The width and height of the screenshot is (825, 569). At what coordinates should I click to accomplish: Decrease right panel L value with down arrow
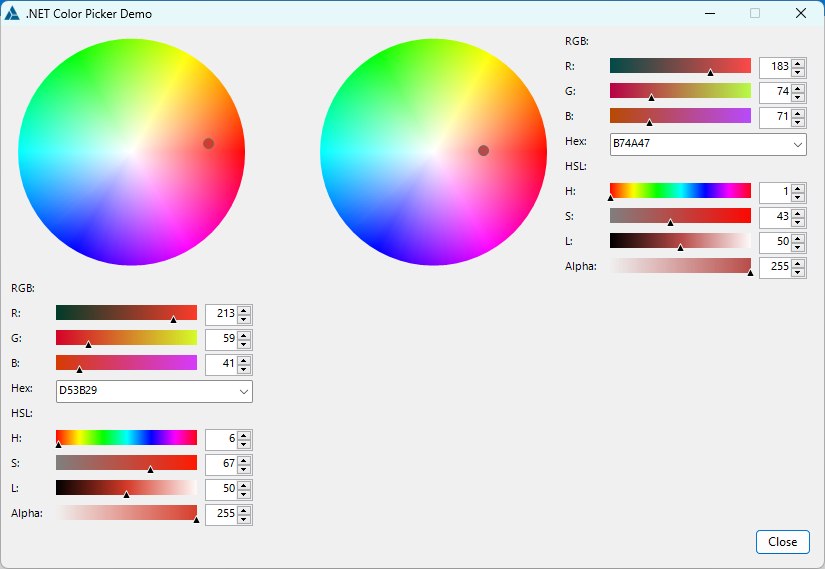[x=798, y=247]
